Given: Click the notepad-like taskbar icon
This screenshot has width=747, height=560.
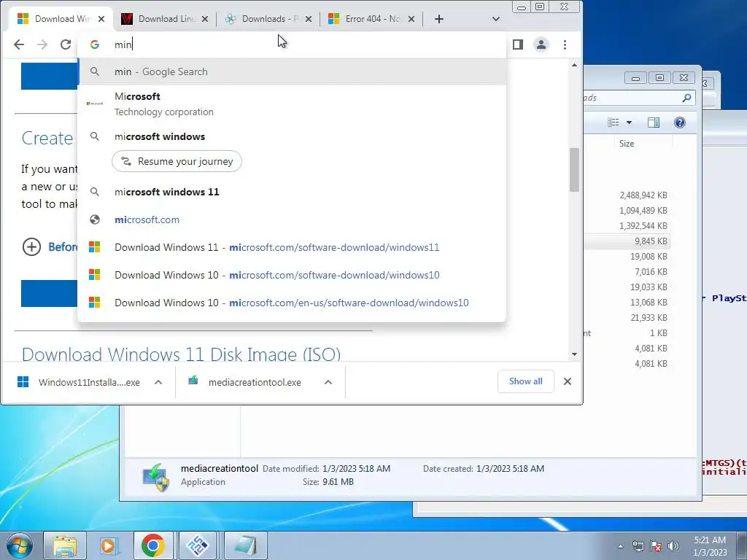Looking at the screenshot, I should click(245, 545).
